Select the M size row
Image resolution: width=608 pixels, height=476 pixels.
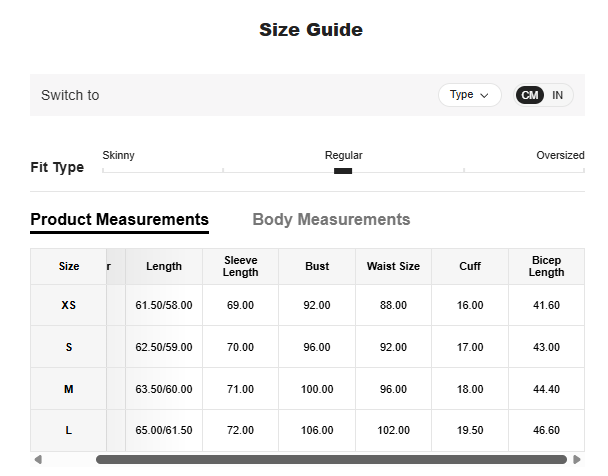(68, 389)
